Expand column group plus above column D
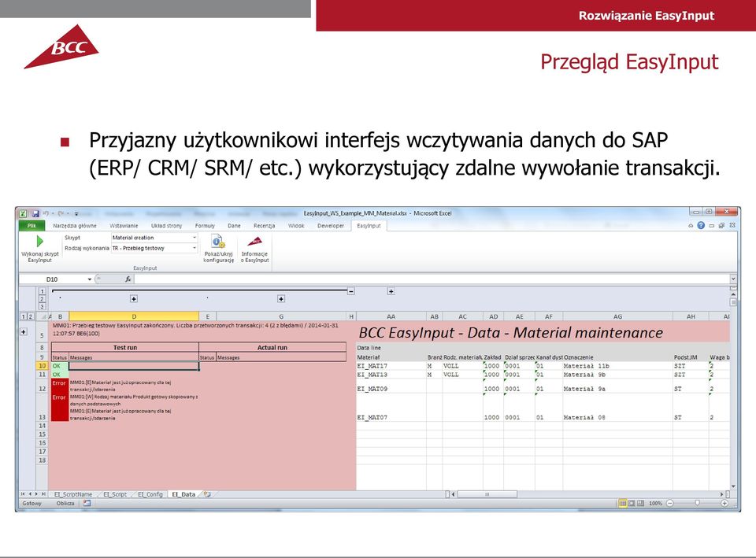The height and width of the screenshot is (558, 756). pos(134,299)
